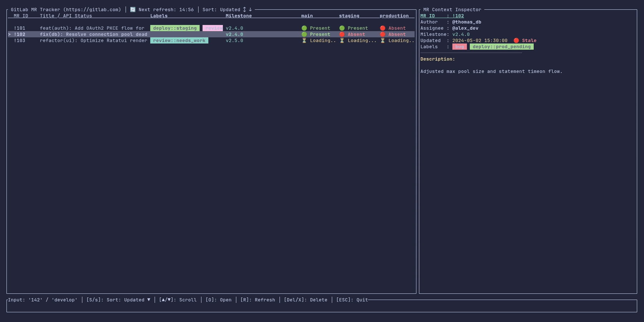Viewport: 644px width, 322px height.
Task: Click the updated timestamp 2024-05-02 15:30:00
Action: (480, 40)
